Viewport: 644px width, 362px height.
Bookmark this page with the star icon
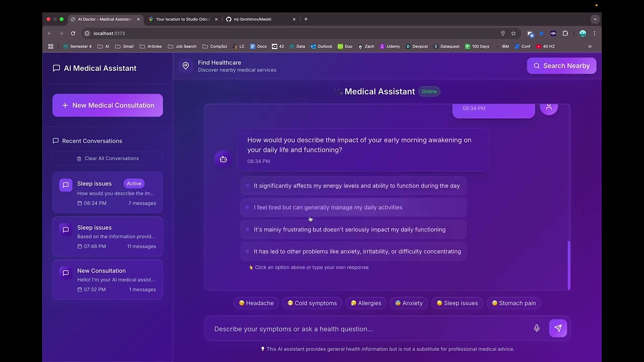[513, 33]
